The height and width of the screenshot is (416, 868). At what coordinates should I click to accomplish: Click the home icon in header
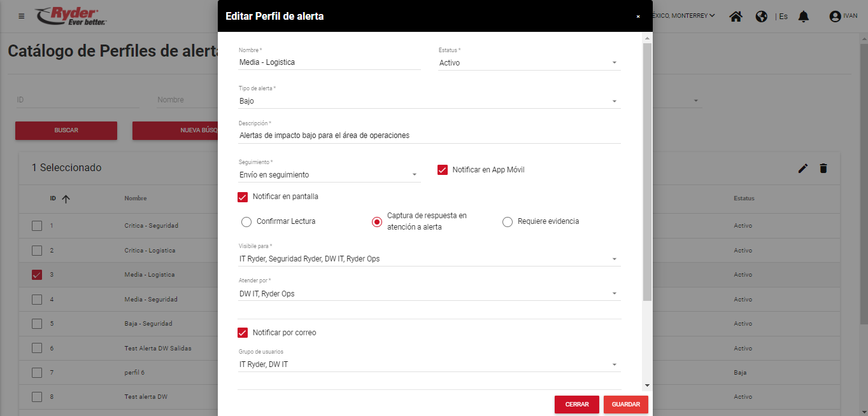click(x=736, y=17)
